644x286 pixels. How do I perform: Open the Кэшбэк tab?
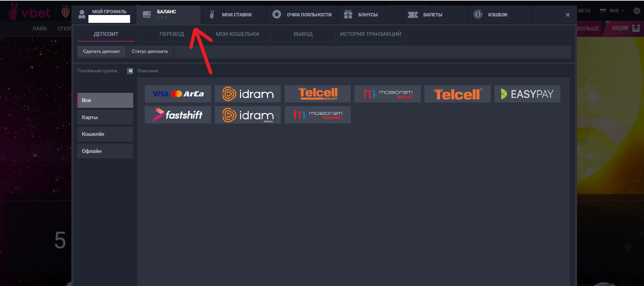point(500,14)
